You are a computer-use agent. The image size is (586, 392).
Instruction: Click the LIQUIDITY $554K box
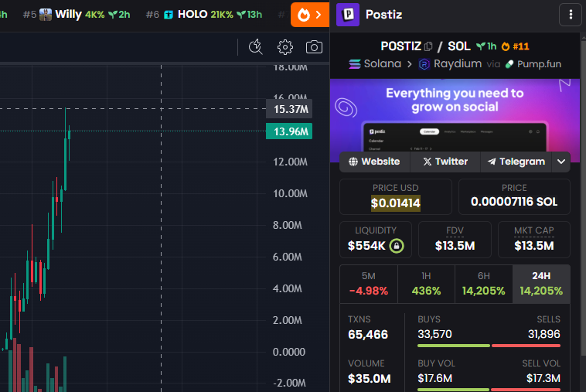pyautogui.click(x=376, y=240)
